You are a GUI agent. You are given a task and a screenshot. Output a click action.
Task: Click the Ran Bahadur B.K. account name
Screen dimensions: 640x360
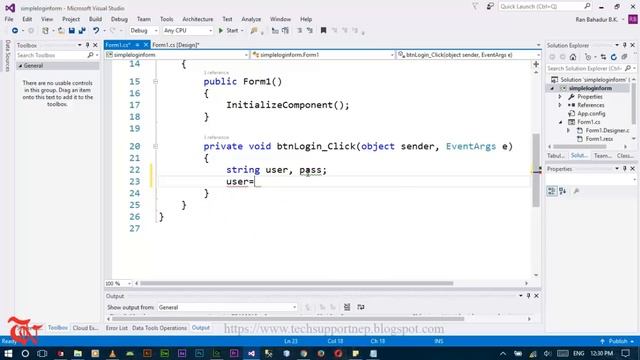pyautogui.click(x=596, y=20)
